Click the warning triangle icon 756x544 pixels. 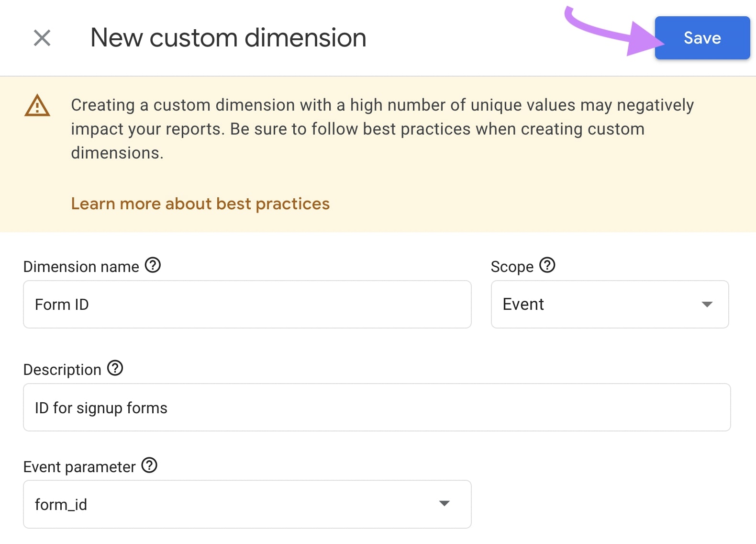click(x=37, y=105)
